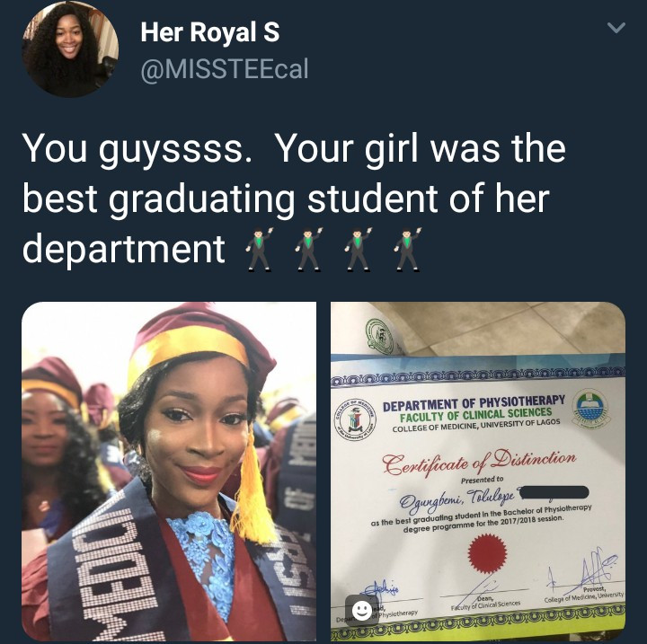Click the second dancing man emoji
The image size is (647, 644).
click(308, 249)
